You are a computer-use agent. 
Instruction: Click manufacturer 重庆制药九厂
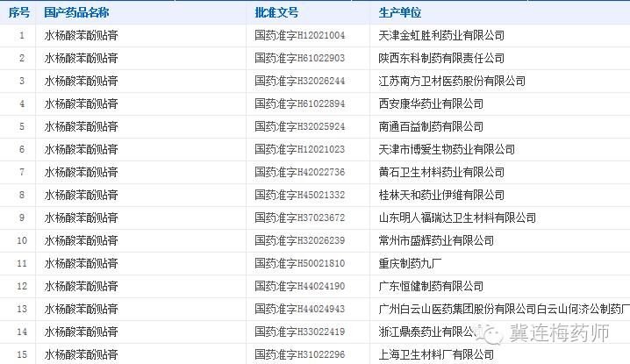(410, 263)
